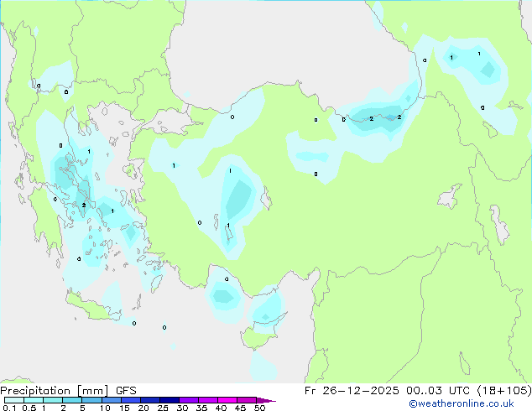This screenshot has width=532, height=411.
Task: Click the legend label '30'
Action: pos(182,408)
